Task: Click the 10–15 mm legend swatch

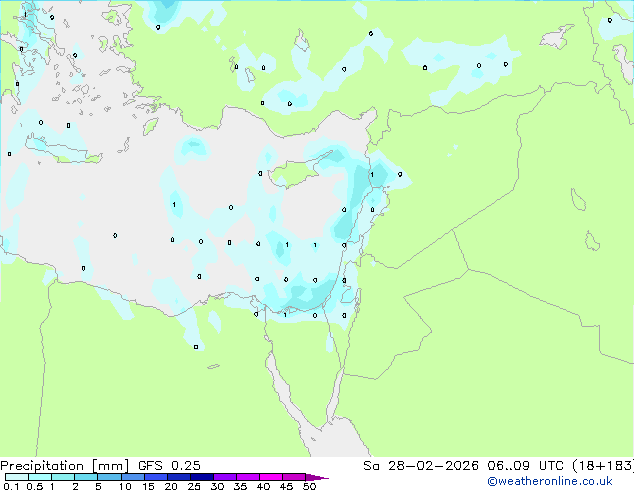Action: [x=132, y=477]
